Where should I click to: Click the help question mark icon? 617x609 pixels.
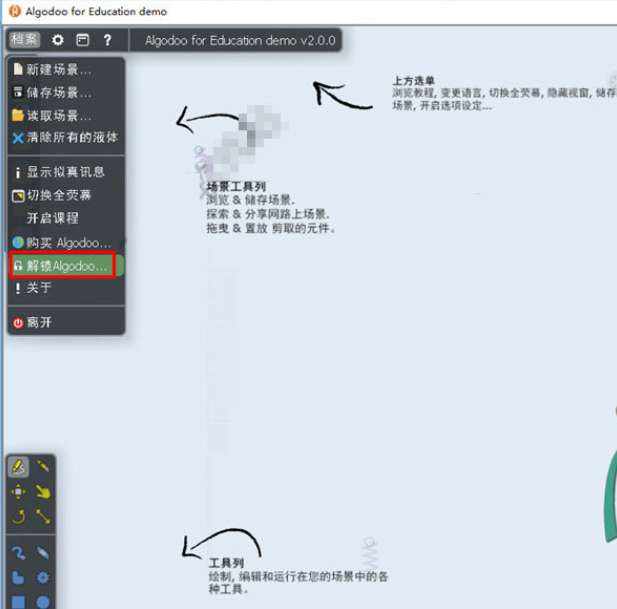click(107, 41)
